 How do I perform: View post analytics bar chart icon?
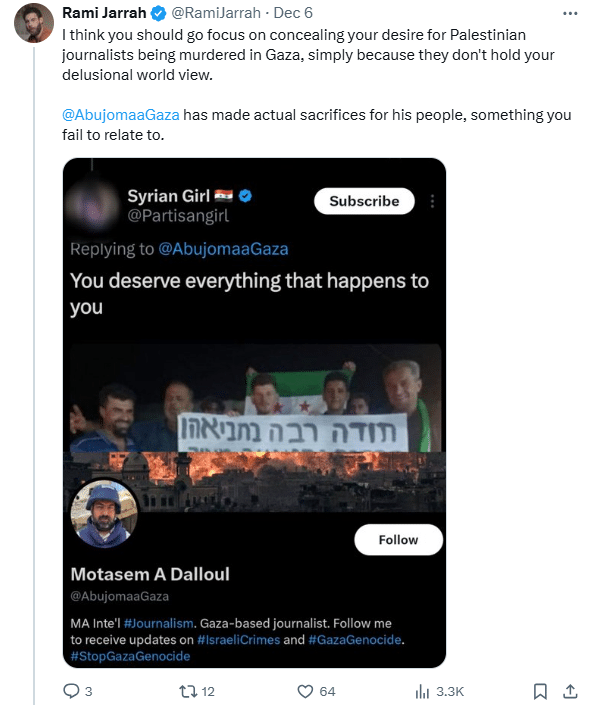coord(422,691)
